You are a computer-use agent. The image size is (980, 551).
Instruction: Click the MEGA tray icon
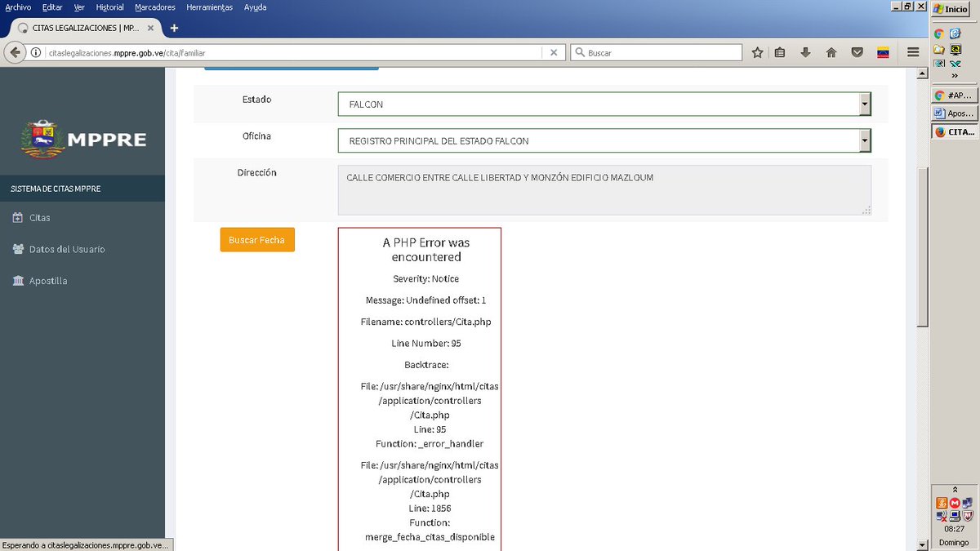(955, 503)
